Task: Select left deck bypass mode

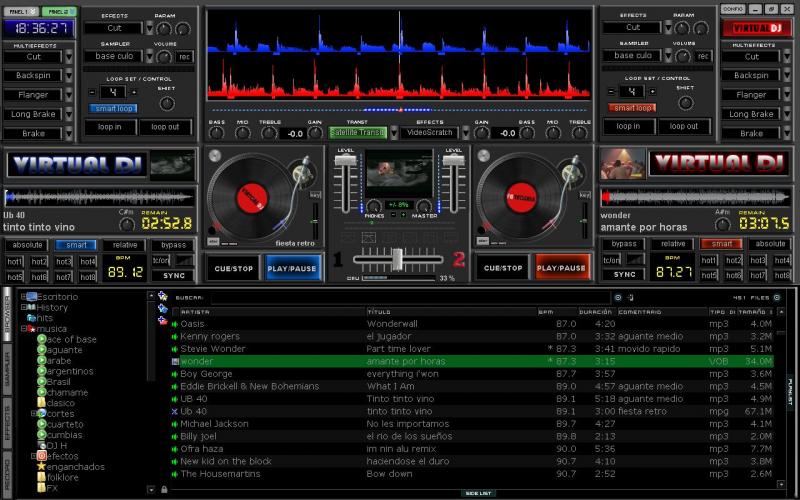Action: point(173,245)
